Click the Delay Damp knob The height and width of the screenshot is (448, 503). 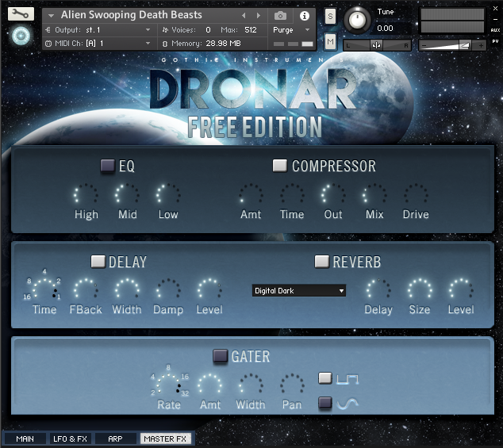[x=168, y=289]
